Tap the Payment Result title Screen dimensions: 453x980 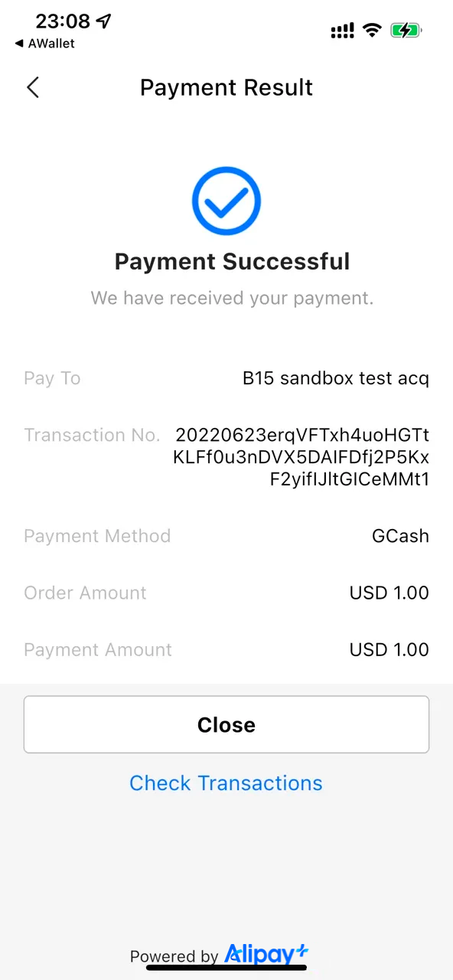[x=226, y=87]
